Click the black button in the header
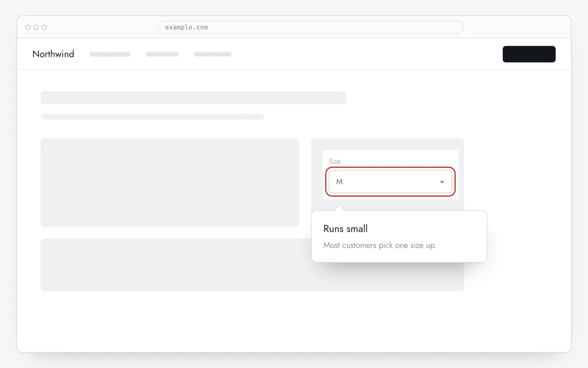The image size is (588, 368). tap(529, 54)
